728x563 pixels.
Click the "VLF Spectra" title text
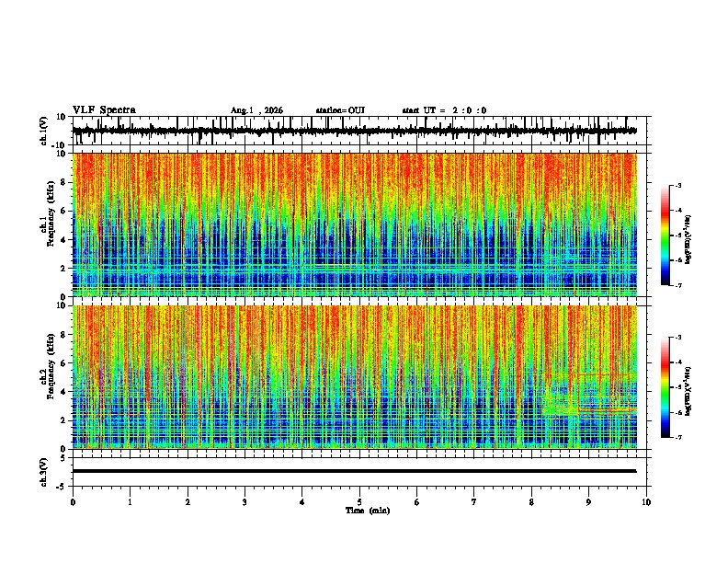(x=104, y=110)
